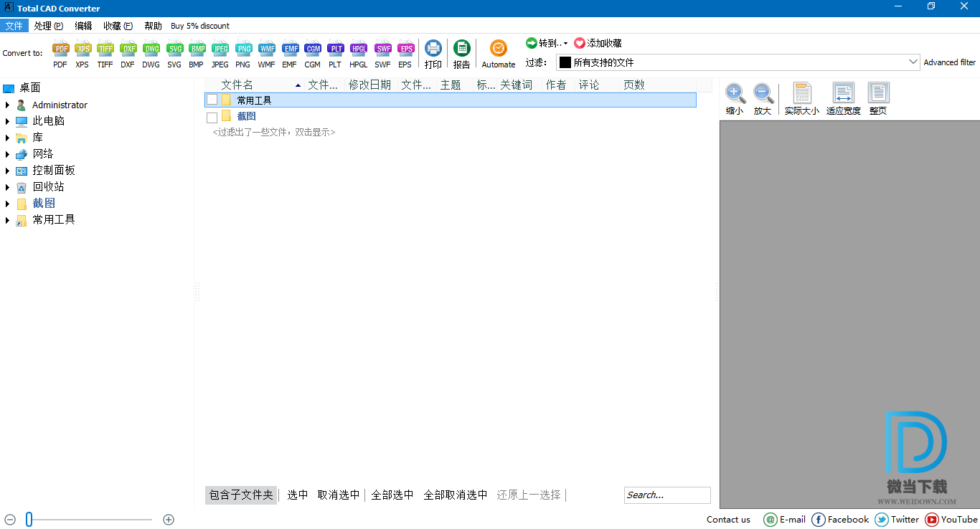The height and width of the screenshot is (529, 980).
Task: Increase thumbnail size plus icon
Action: pyautogui.click(x=169, y=520)
